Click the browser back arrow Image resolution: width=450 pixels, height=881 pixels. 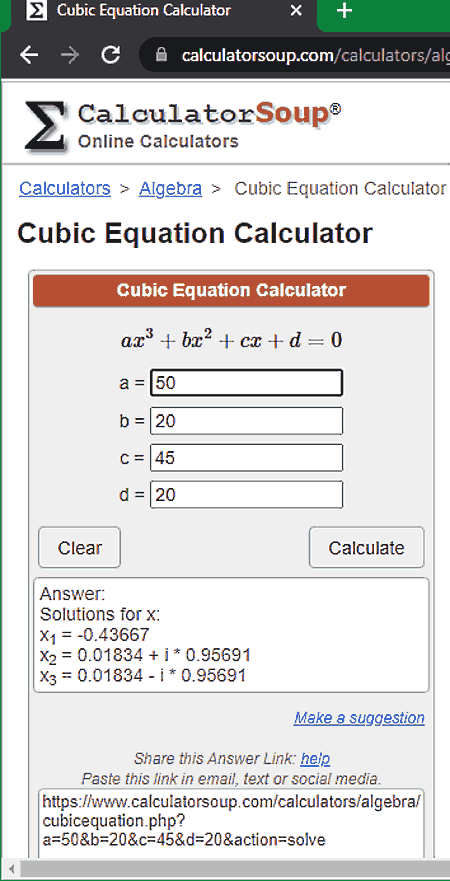29,55
